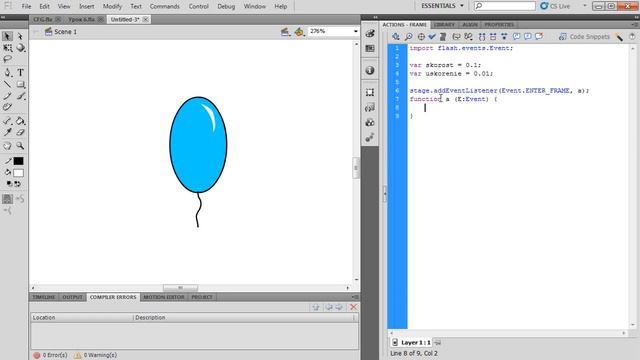The height and width of the screenshot is (360, 640).
Task: Open the black stroke color swatch
Action: [x=18, y=161]
